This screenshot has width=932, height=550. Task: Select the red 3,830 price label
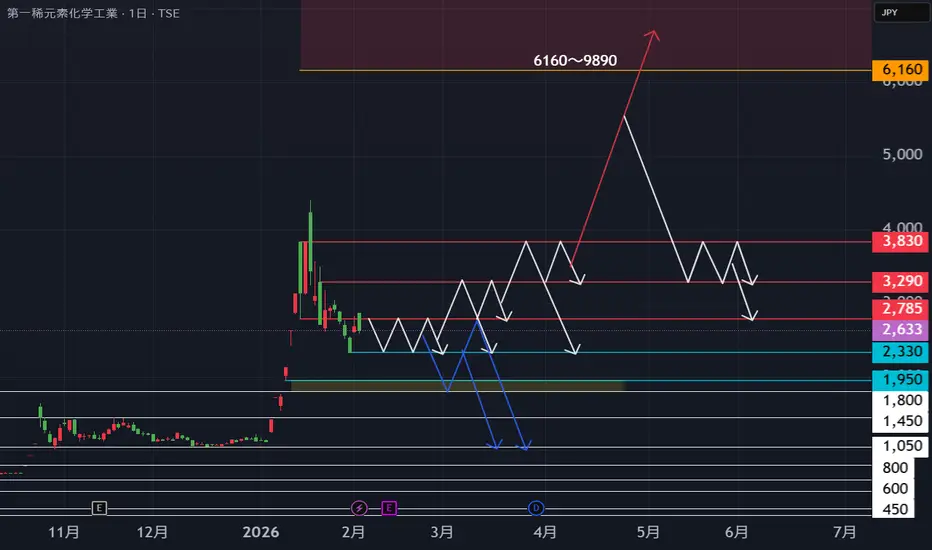coord(900,241)
